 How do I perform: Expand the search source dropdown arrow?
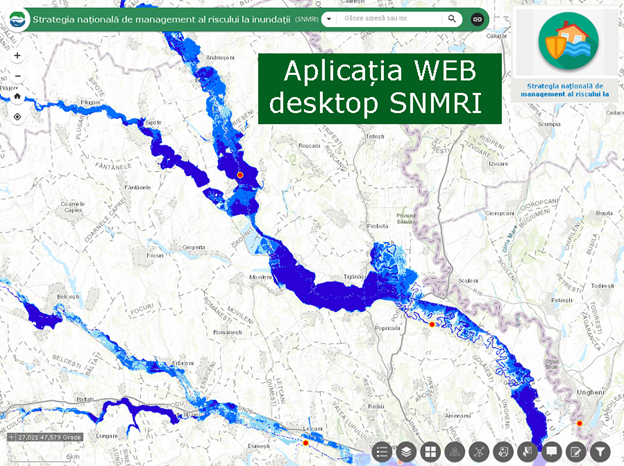pyautogui.click(x=327, y=19)
